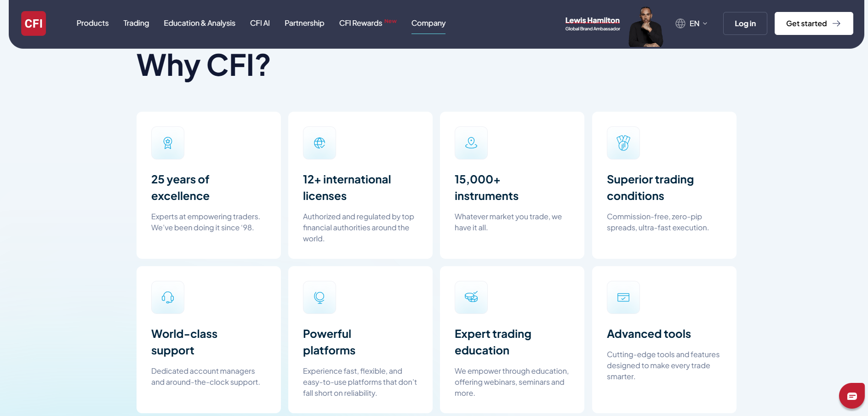Click the location pin instruments icon
Viewport: 868px width, 416px height.
click(471, 143)
